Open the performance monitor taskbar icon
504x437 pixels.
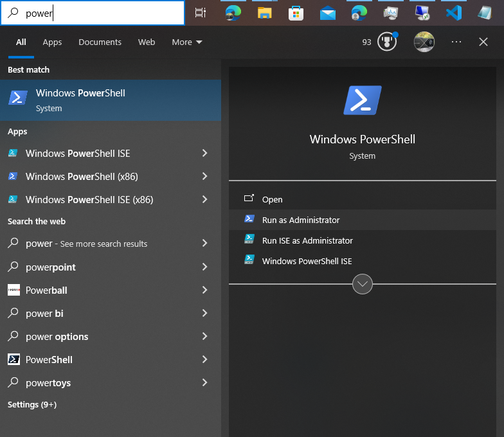[x=391, y=13]
